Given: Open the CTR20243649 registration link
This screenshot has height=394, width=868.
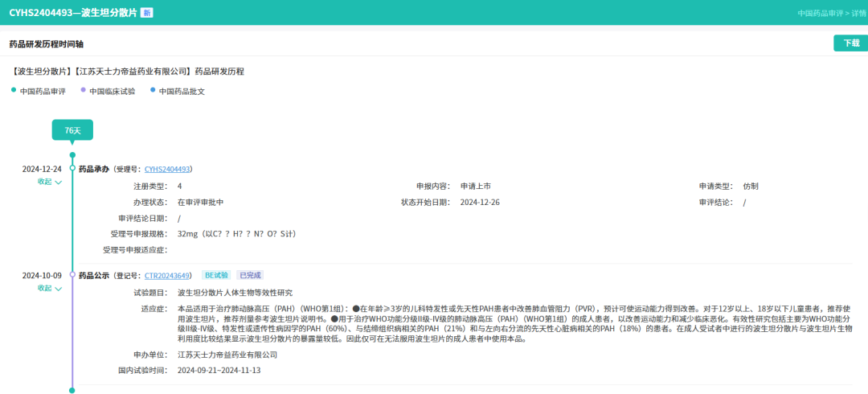Looking at the screenshot, I should [167, 275].
